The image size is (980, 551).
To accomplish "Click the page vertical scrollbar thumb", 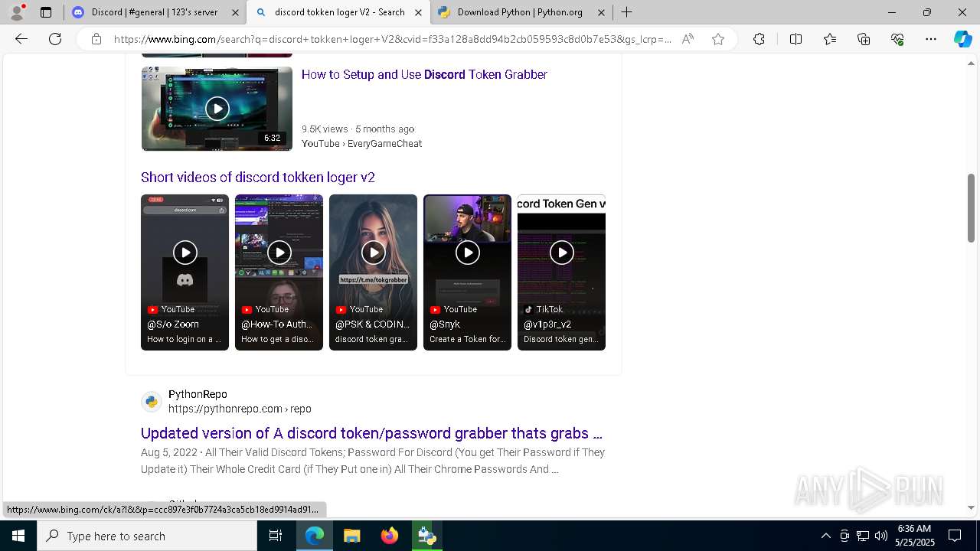I will pyautogui.click(x=971, y=208).
